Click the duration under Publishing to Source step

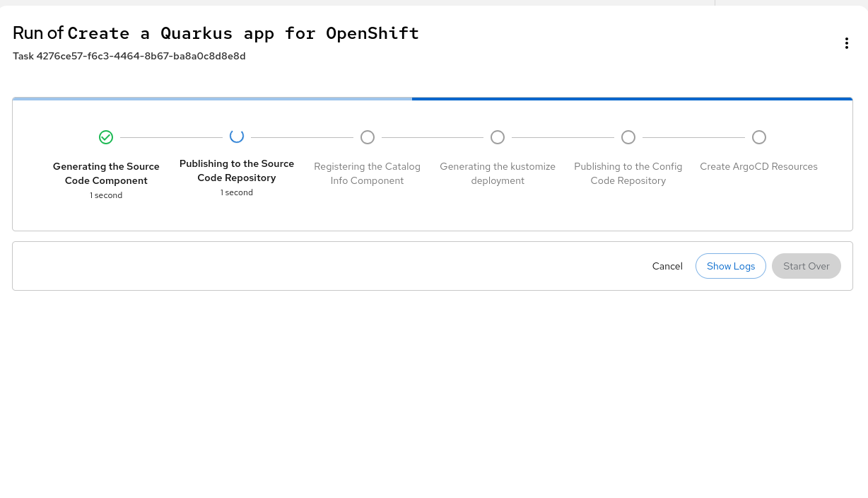point(237,192)
